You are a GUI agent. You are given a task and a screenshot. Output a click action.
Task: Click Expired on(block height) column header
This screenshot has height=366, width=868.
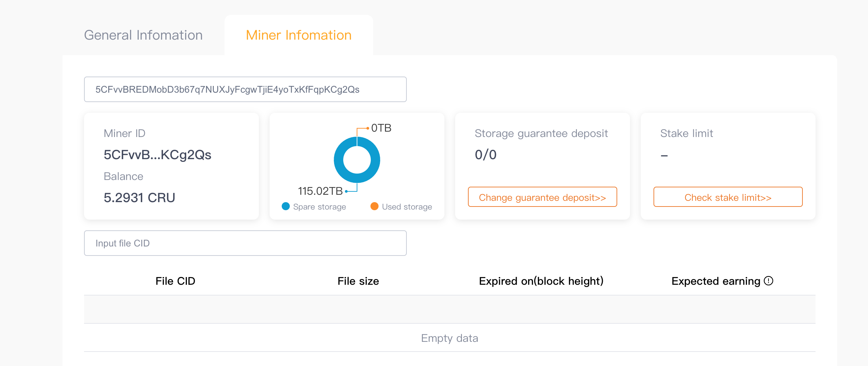pos(541,281)
